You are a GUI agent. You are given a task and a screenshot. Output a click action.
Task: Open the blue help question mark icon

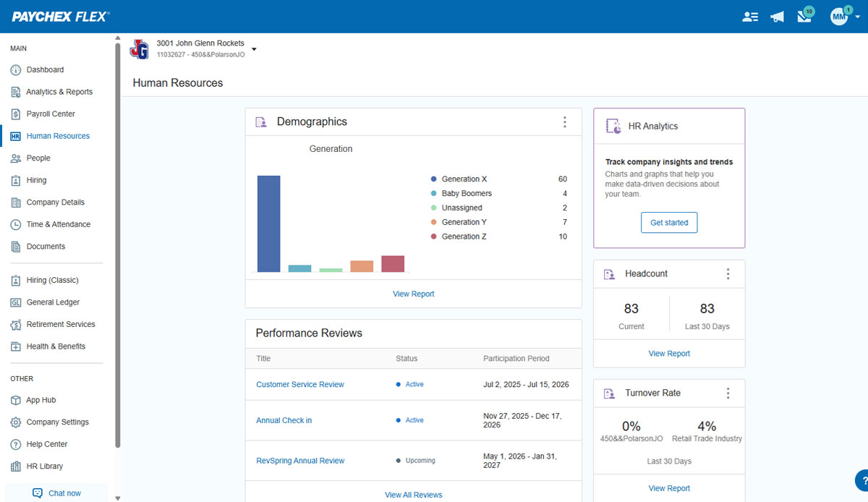coord(862,480)
